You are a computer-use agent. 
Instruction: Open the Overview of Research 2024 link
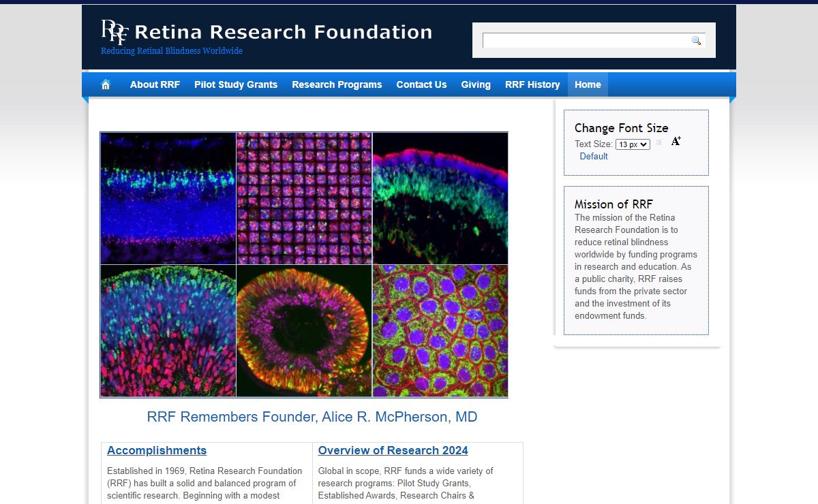393,451
